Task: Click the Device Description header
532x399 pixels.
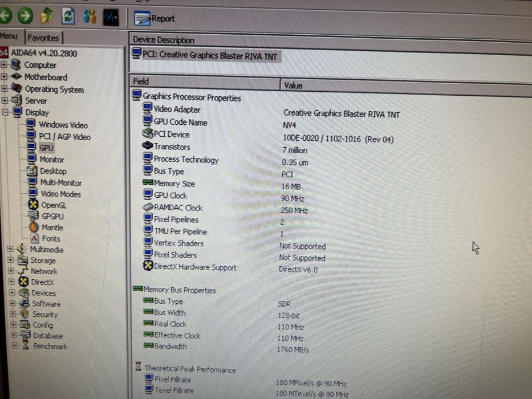Action: 164,40
